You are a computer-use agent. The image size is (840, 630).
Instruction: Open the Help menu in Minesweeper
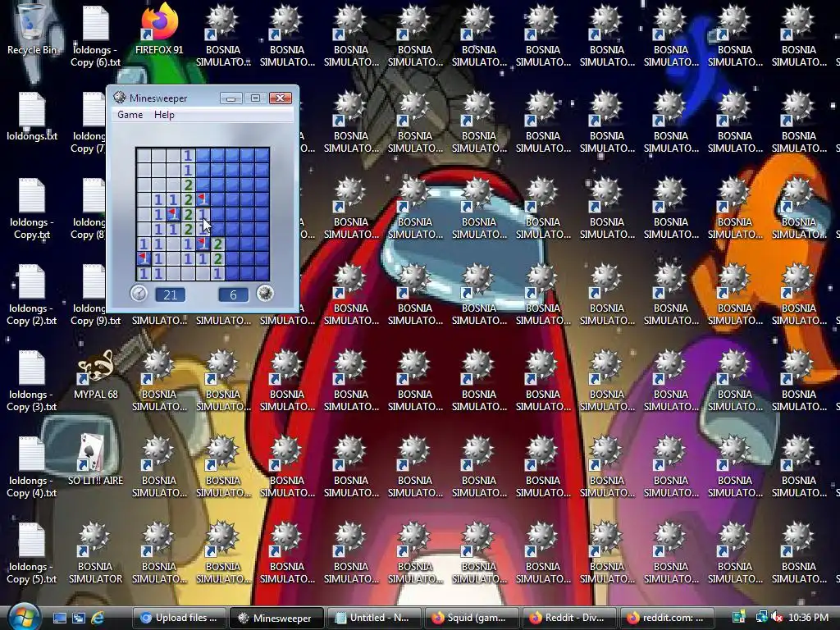tap(164, 115)
